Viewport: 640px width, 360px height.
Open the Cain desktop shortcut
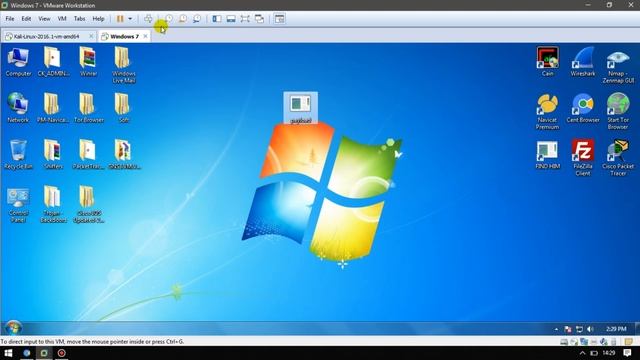click(547, 62)
